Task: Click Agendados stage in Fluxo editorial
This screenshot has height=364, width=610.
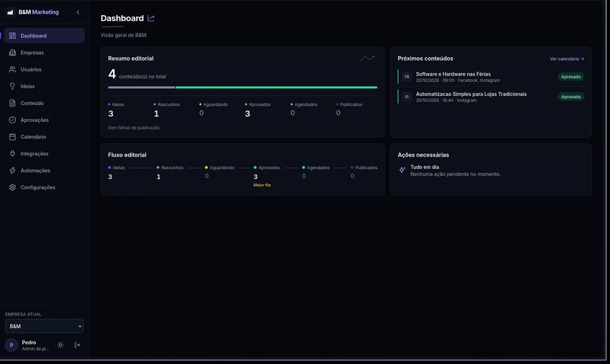Action: point(316,172)
